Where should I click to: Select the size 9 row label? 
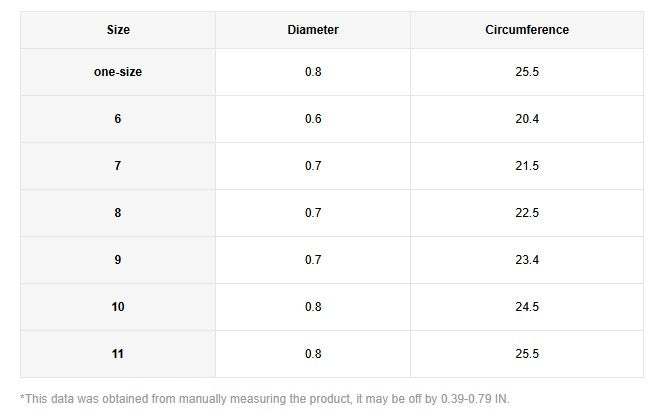[x=118, y=260]
